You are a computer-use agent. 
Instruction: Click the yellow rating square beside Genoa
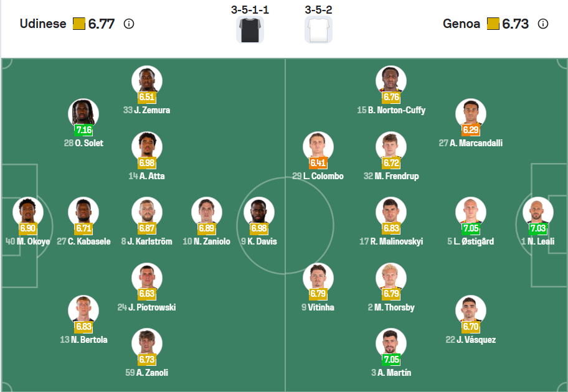[493, 24]
